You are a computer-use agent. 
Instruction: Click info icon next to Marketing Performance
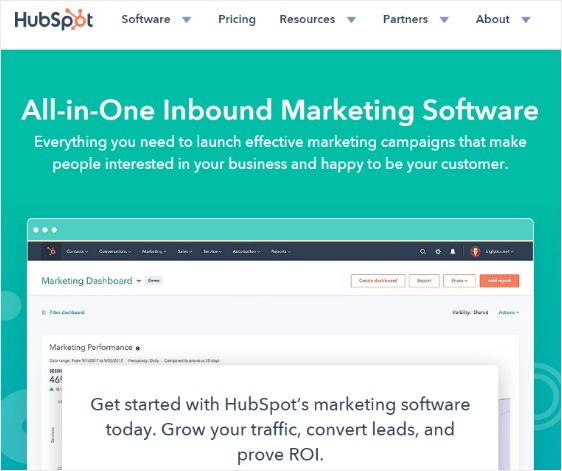click(138, 348)
